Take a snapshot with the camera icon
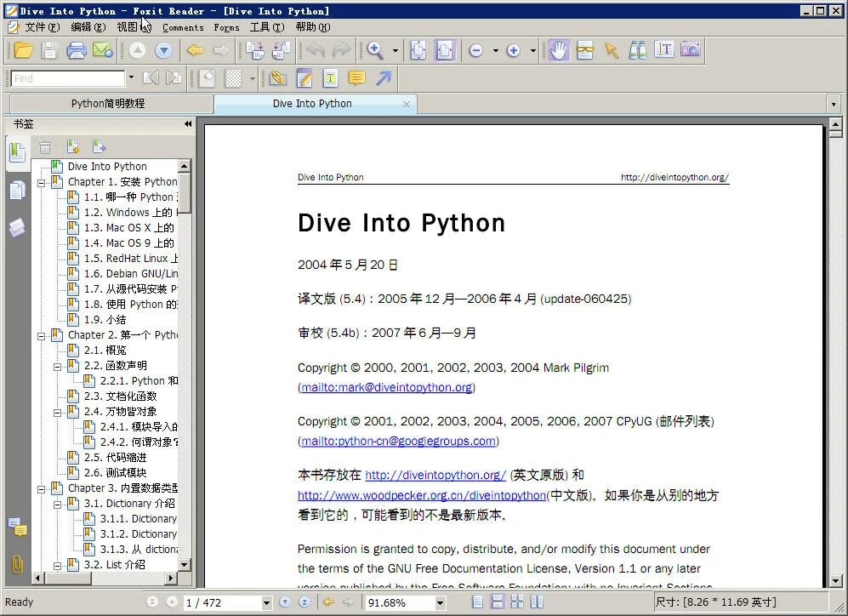 (691, 49)
